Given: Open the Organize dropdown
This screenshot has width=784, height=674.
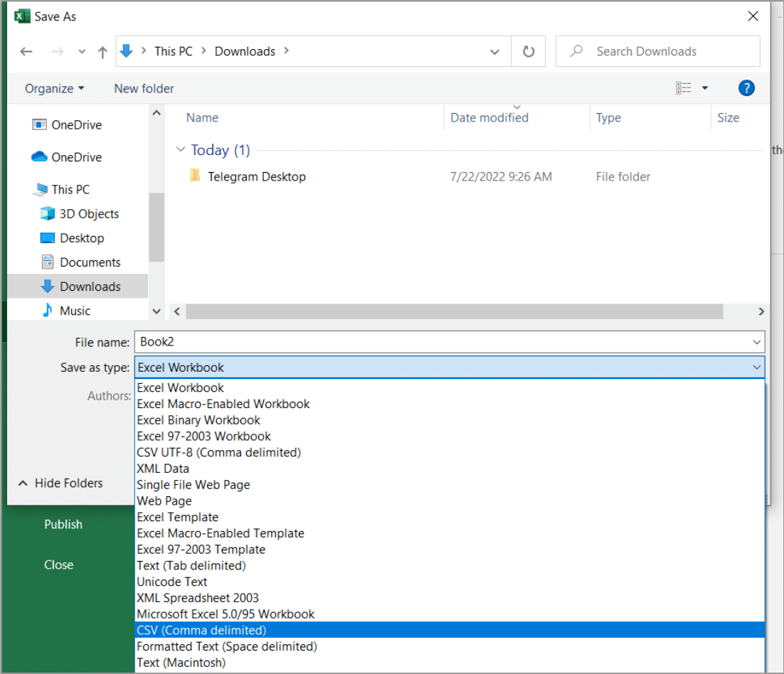Looking at the screenshot, I should click(53, 88).
